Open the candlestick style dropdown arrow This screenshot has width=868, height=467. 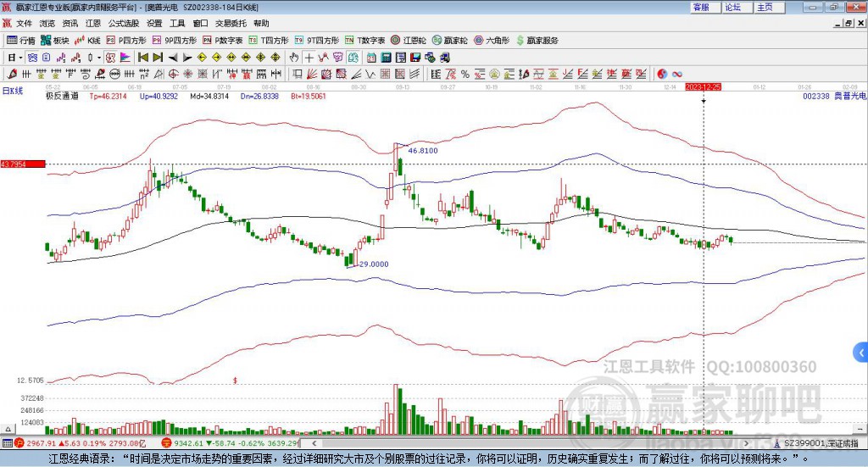point(99,58)
